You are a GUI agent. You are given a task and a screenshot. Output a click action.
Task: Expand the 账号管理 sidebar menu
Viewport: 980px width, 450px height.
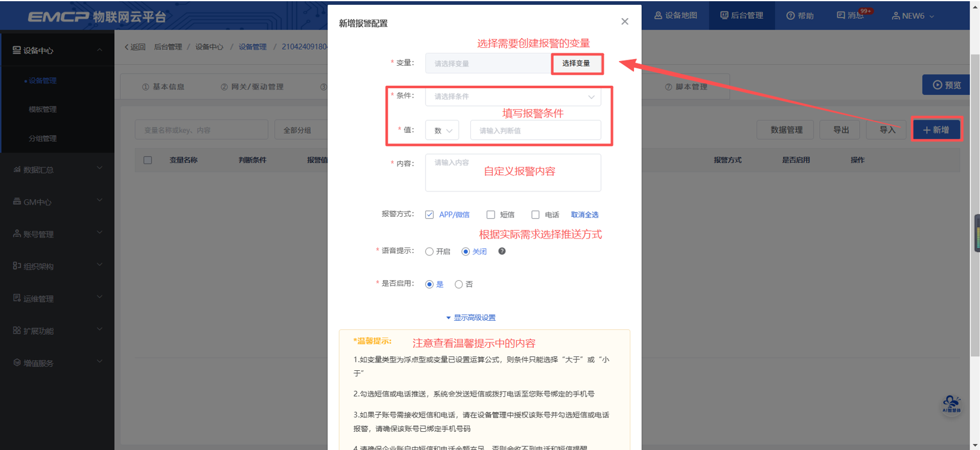57,234
